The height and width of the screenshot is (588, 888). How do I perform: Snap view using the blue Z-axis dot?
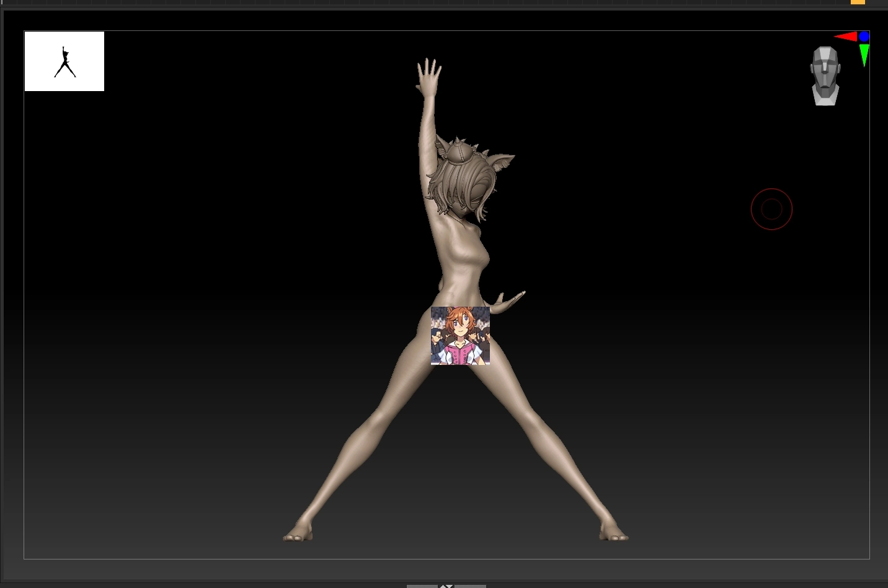coord(864,37)
